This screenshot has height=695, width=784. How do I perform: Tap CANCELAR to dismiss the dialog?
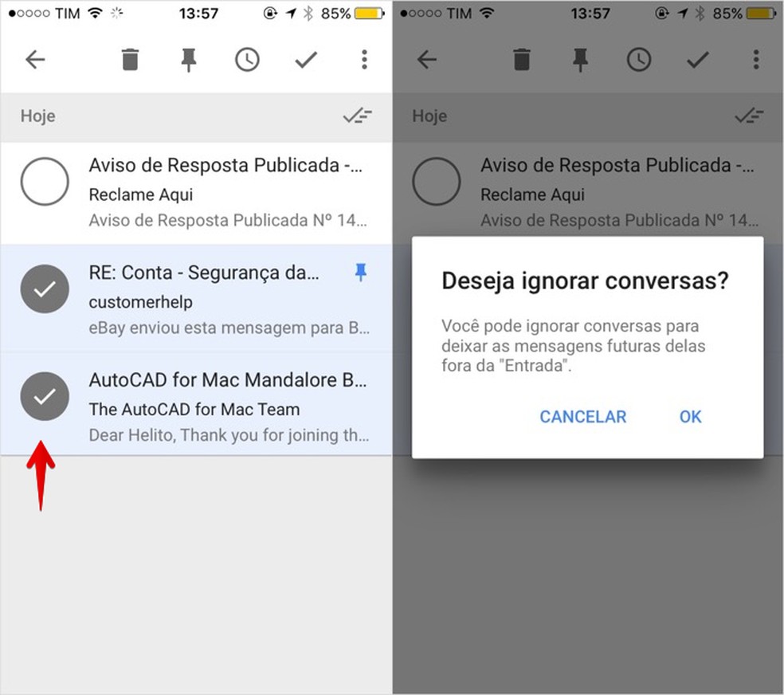[x=582, y=417]
